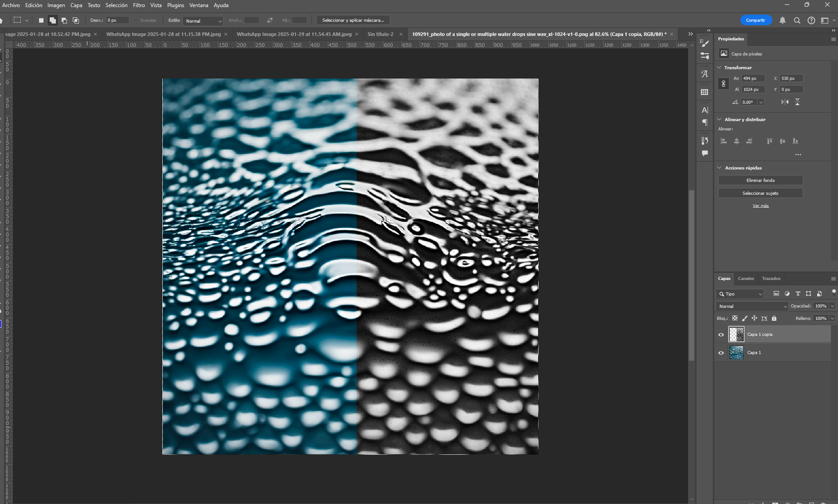
Task: Open the Comments panel icon
Action: tap(704, 153)
